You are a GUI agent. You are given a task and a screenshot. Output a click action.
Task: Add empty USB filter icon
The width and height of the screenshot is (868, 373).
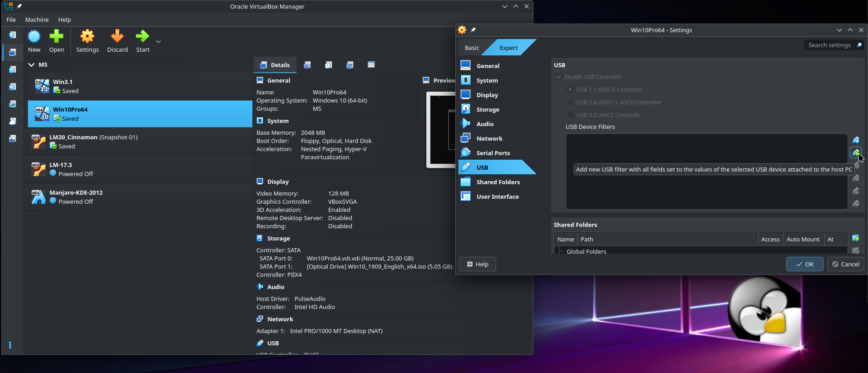[x=856, y=140]
